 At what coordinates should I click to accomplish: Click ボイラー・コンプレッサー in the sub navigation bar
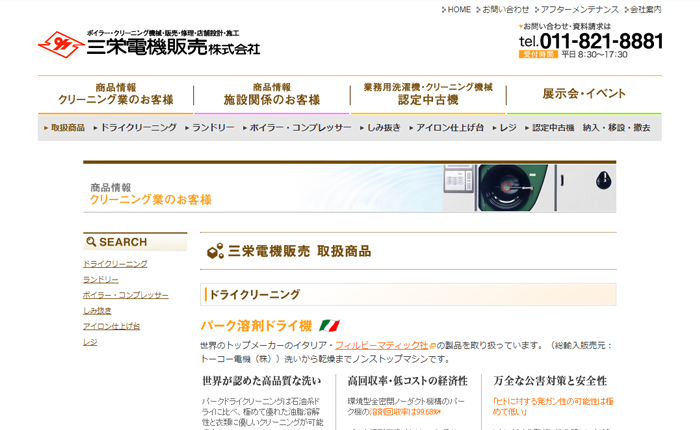300,128
